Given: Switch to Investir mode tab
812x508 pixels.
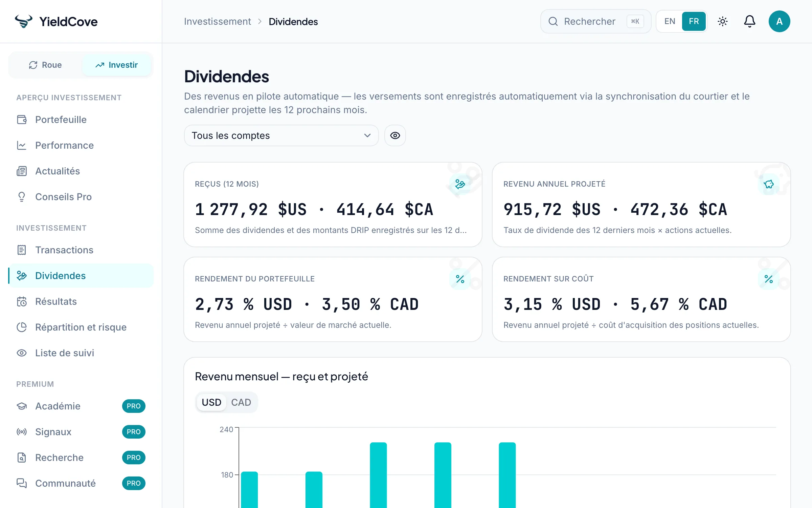Looking at the screenshot, I should (117, 65).
